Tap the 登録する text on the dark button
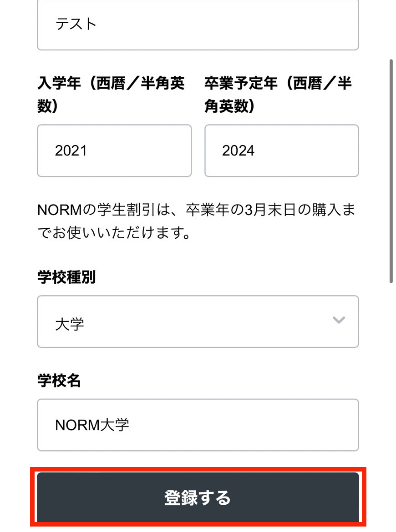Viewport: 396px width, 532px height. coord(198,498)
